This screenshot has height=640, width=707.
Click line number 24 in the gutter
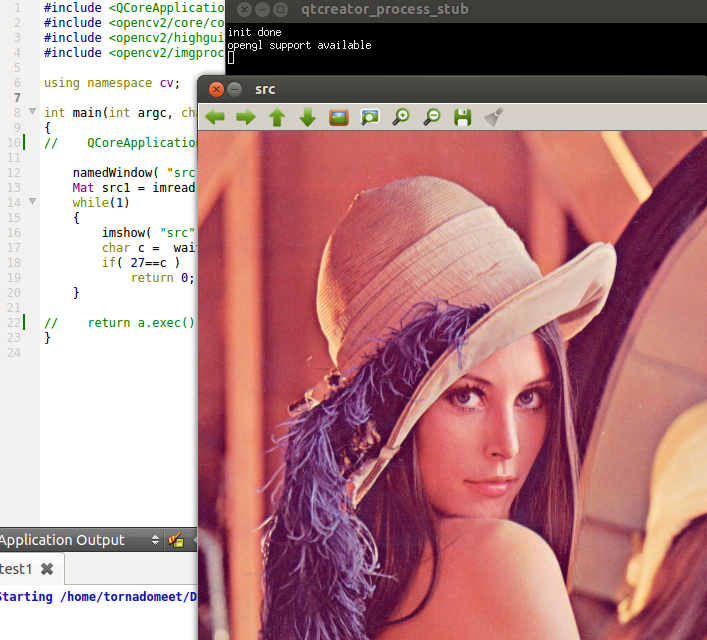(x=14, y=353)
